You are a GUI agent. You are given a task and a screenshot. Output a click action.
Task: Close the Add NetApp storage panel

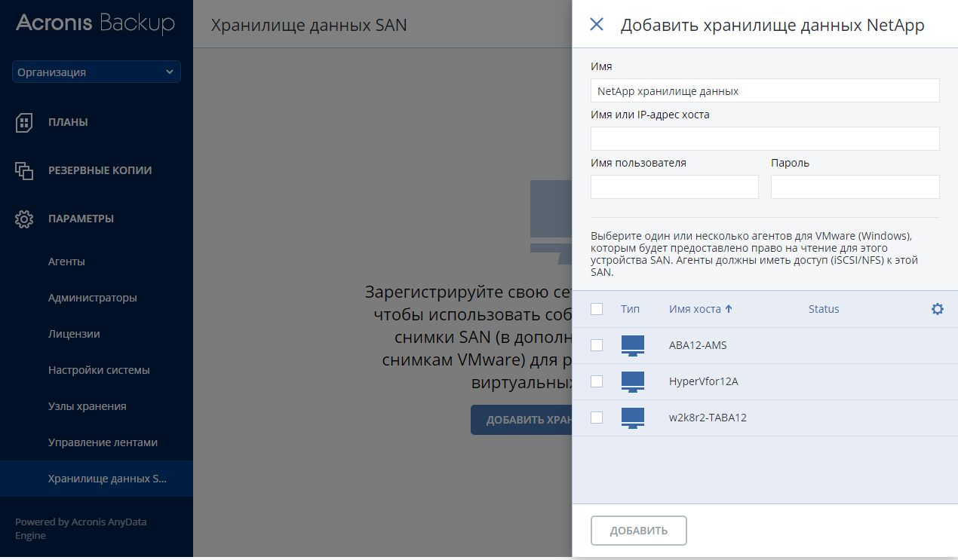coord(597,24)
